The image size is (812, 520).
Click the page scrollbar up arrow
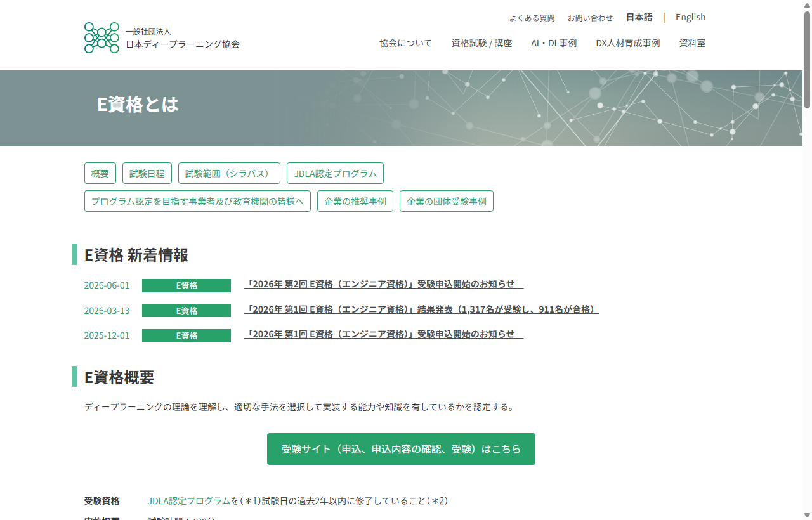(x=807, y=5)
